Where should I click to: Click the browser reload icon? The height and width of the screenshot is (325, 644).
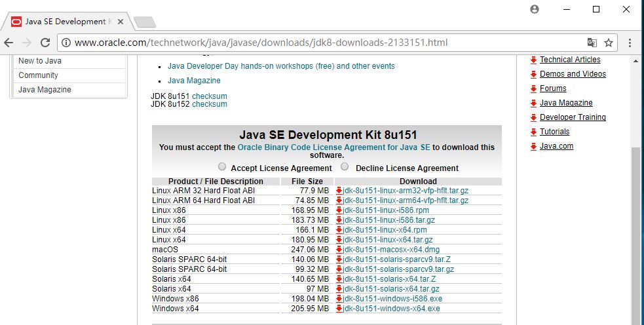coord(45,43)
